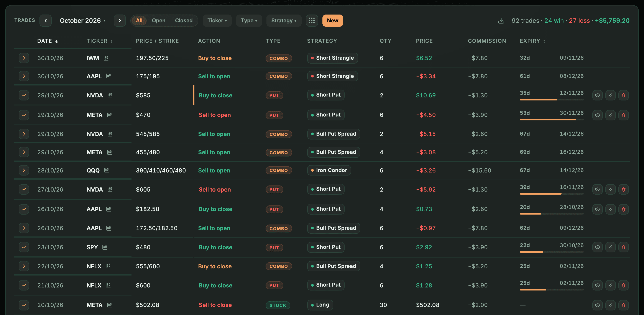Hide the NVDA $605 trade
This screenshot has height=315, width=644.
click(597, 189)
